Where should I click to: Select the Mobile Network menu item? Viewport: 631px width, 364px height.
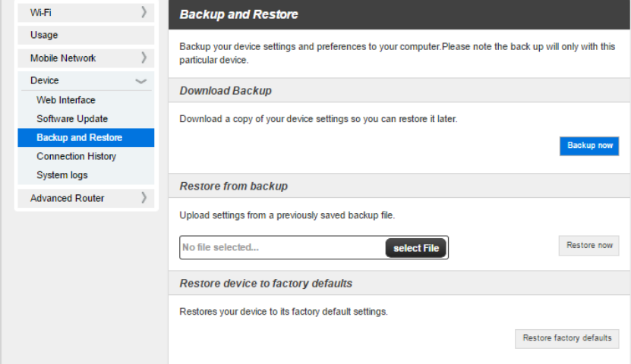(63, 58)
